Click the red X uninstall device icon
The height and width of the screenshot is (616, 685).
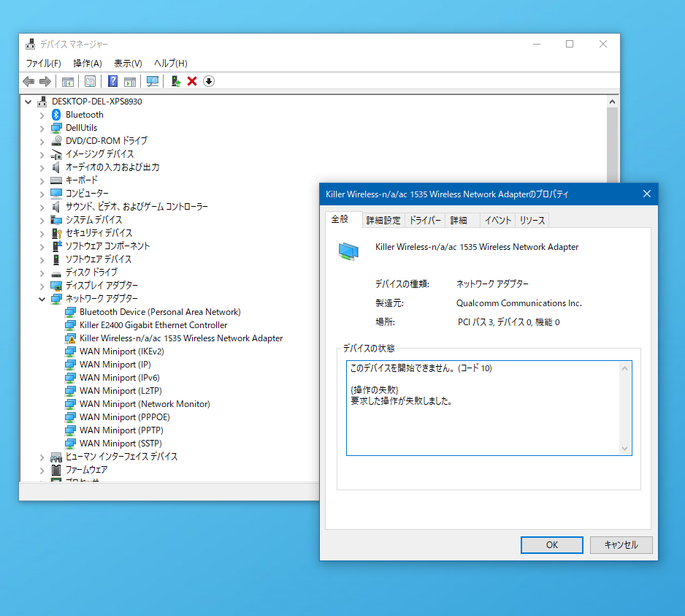pyautogui.click(x=192, y=81)
